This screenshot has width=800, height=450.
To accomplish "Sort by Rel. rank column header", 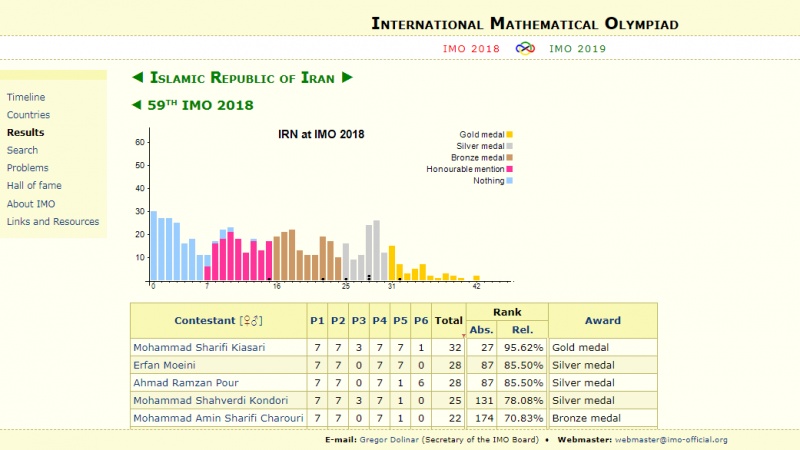I will click(x=522, y=330).
